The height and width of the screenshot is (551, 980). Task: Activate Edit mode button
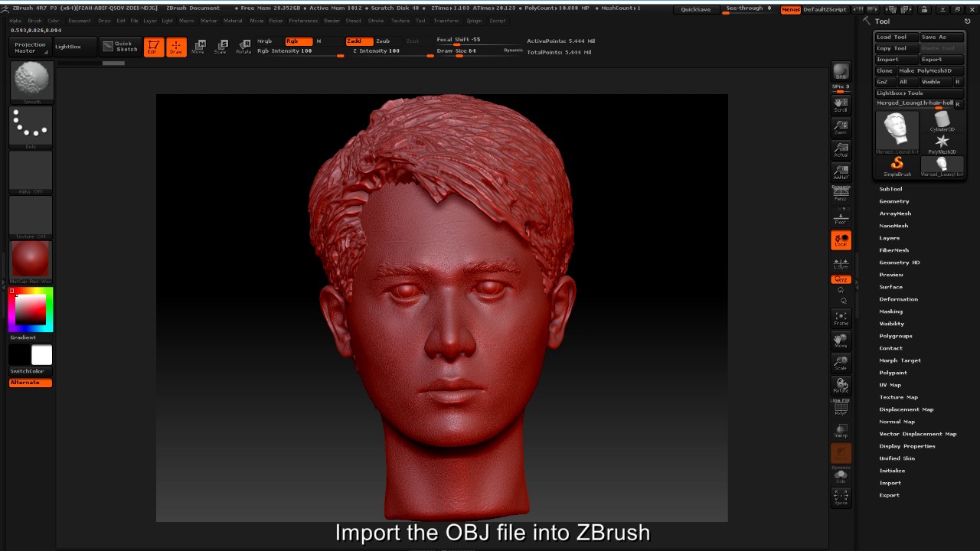(x=154, y=47)
